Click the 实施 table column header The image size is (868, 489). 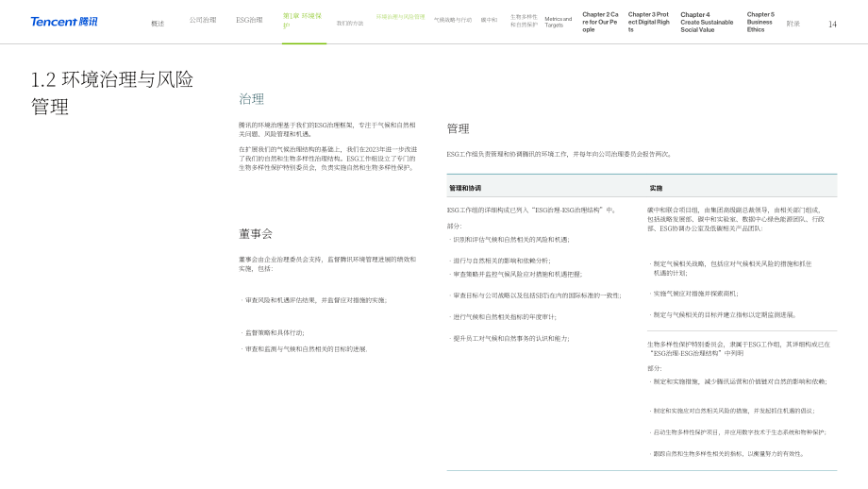[656, 188]
